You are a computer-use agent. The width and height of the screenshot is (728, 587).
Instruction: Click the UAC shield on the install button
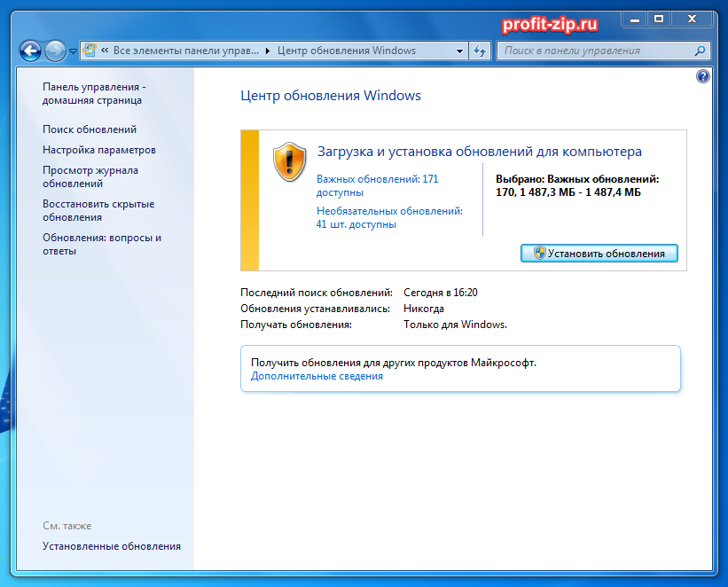pos(539,253)
